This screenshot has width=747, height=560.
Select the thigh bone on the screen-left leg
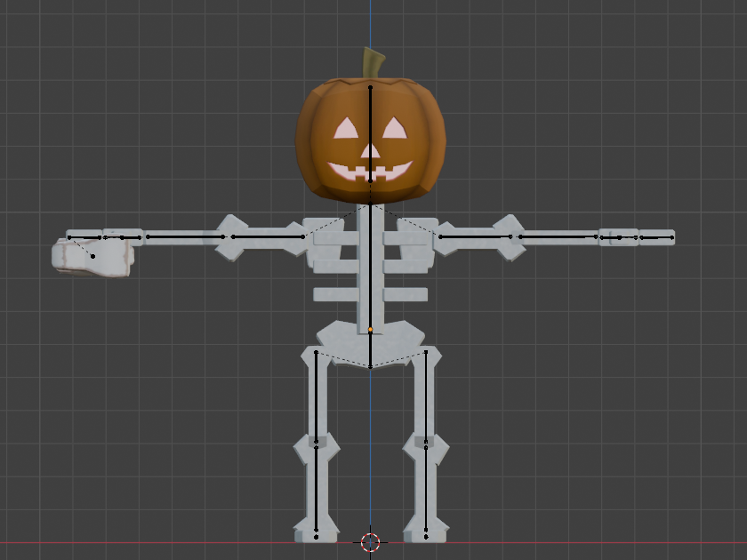point(316,396)
